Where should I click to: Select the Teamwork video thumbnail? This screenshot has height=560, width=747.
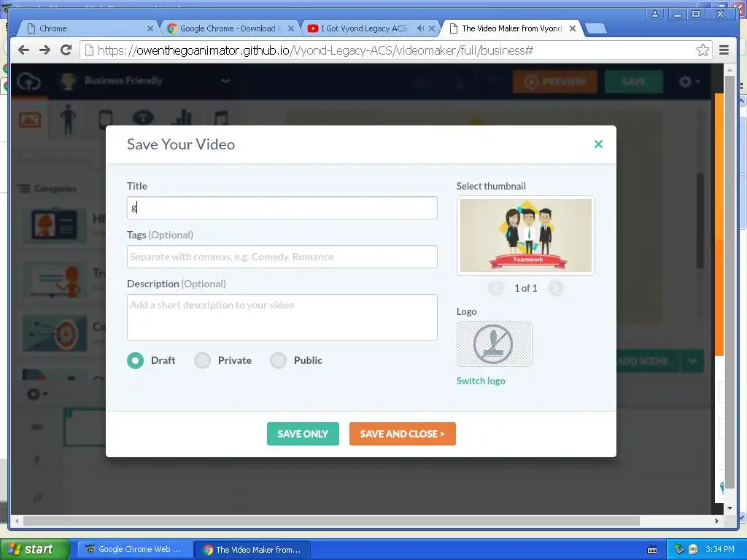526,236
